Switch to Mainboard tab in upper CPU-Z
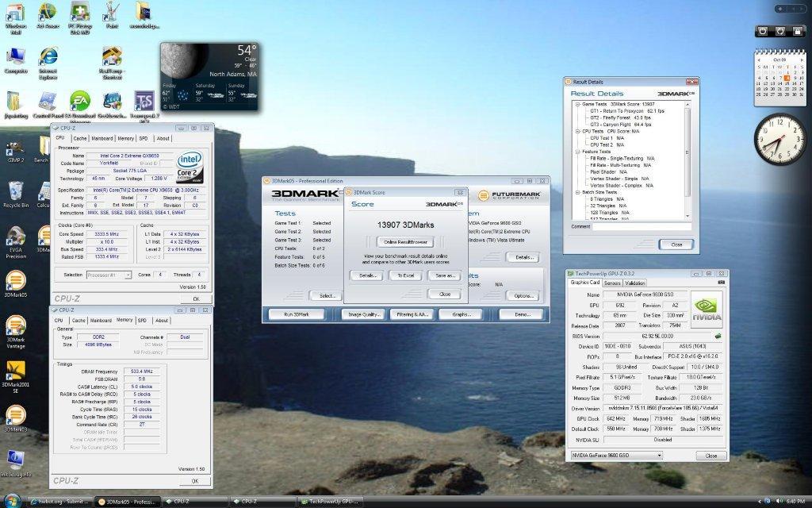812x508 pixels. pyautogui.click(x=102, y=138)
